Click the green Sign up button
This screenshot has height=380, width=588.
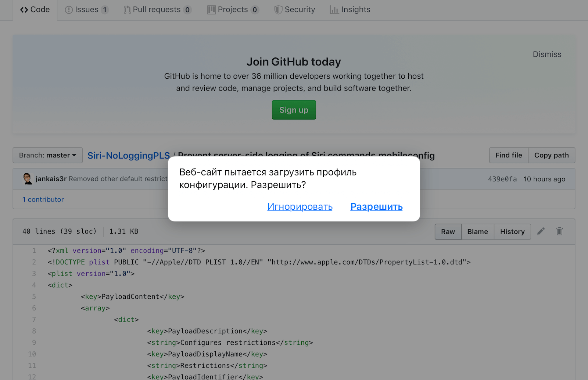coord(294,110)
